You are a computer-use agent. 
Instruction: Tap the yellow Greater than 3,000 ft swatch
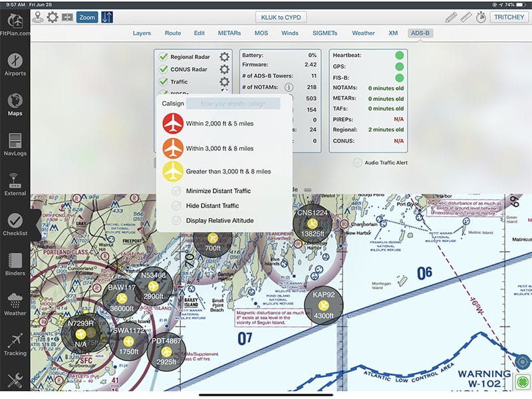point(173,172)
